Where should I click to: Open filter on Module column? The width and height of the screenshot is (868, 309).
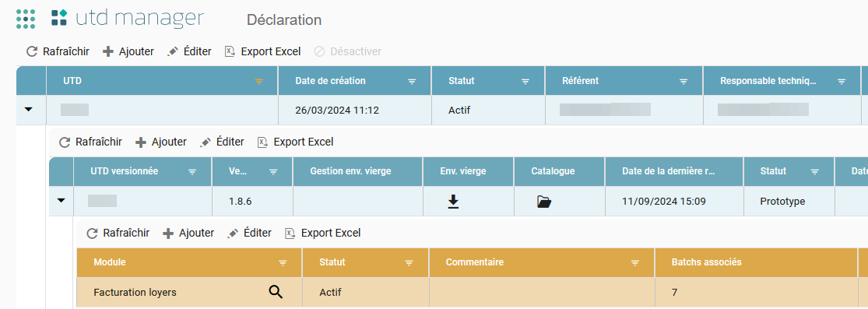point(283,262)
